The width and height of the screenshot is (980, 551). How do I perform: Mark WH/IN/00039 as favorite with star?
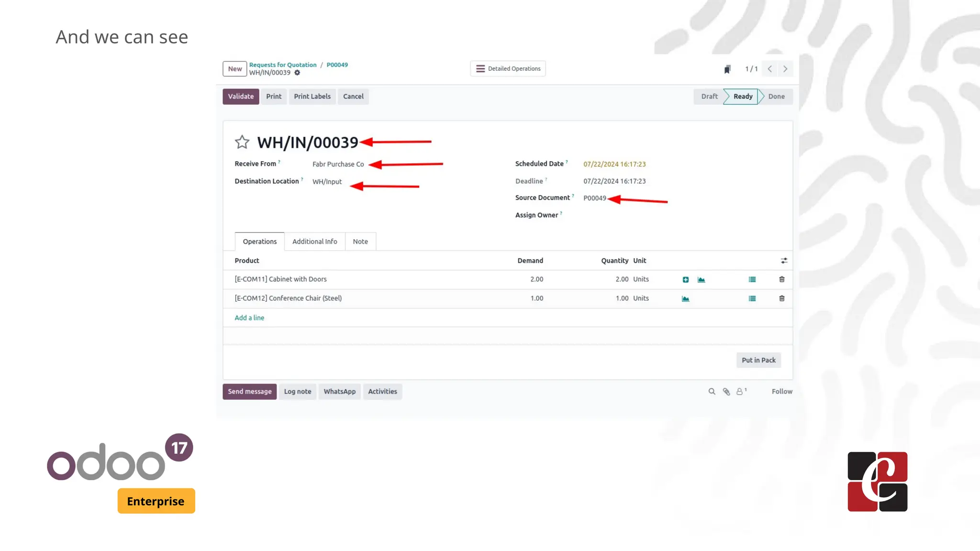pyautogui.click(x=242, y=142)
